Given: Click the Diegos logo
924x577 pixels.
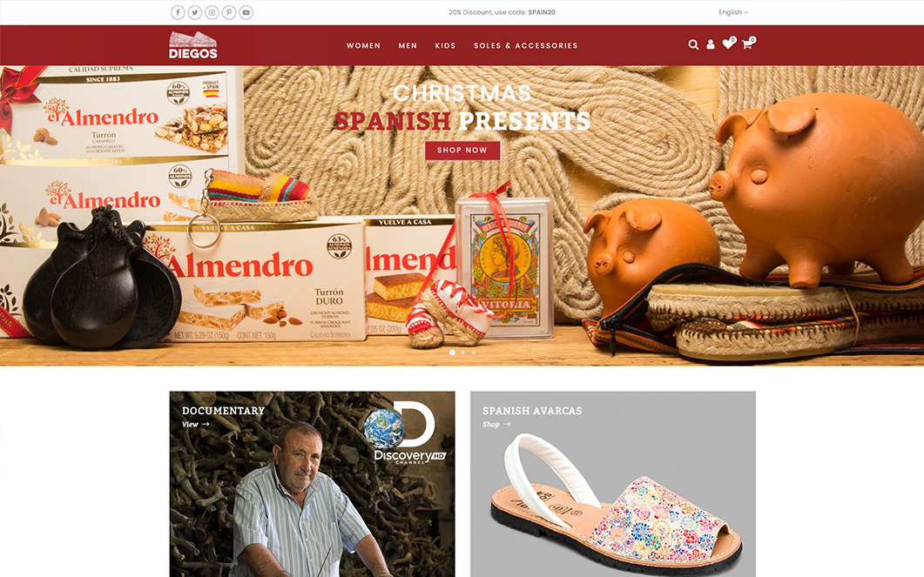Looking at the screenshot, I should pos(193,45).
